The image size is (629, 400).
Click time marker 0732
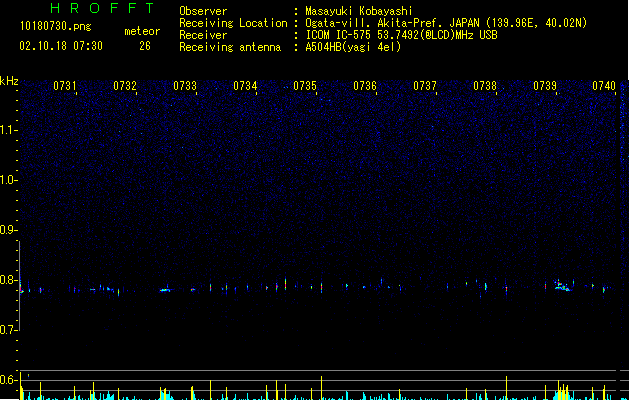click(x=125, y=86)
